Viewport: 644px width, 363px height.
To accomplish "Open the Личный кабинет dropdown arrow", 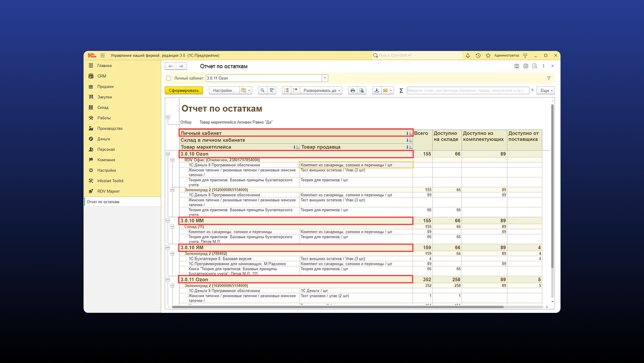I will coord(325,78).
